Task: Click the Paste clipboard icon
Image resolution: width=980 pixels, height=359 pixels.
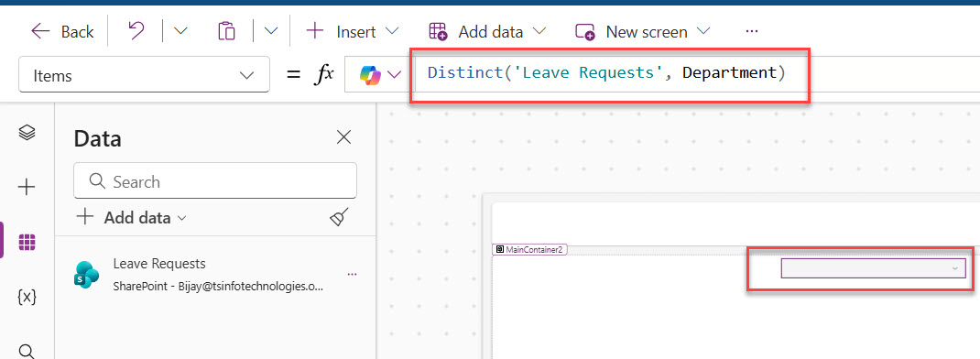Action: tap(226, 31)
